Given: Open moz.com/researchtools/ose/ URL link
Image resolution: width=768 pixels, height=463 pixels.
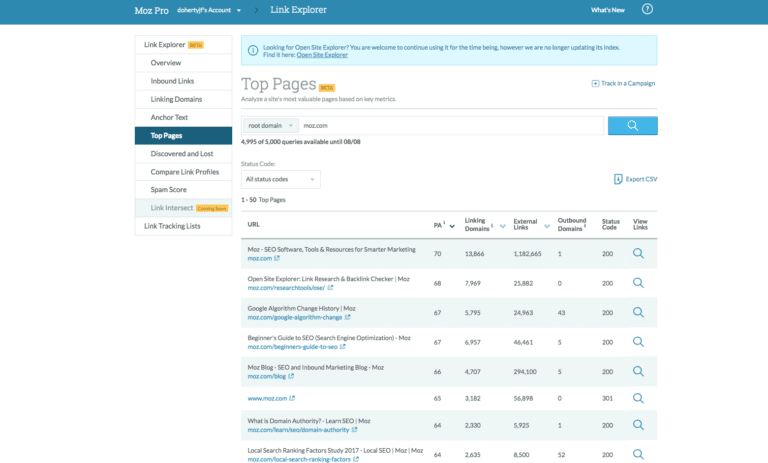Looking at the screenshot, I should [286, 288].
